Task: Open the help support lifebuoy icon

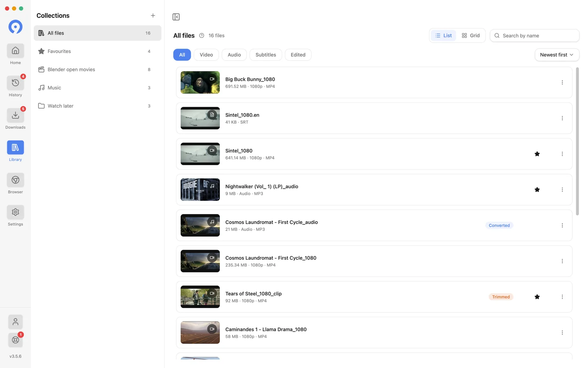Action: [x=15, y=340]
